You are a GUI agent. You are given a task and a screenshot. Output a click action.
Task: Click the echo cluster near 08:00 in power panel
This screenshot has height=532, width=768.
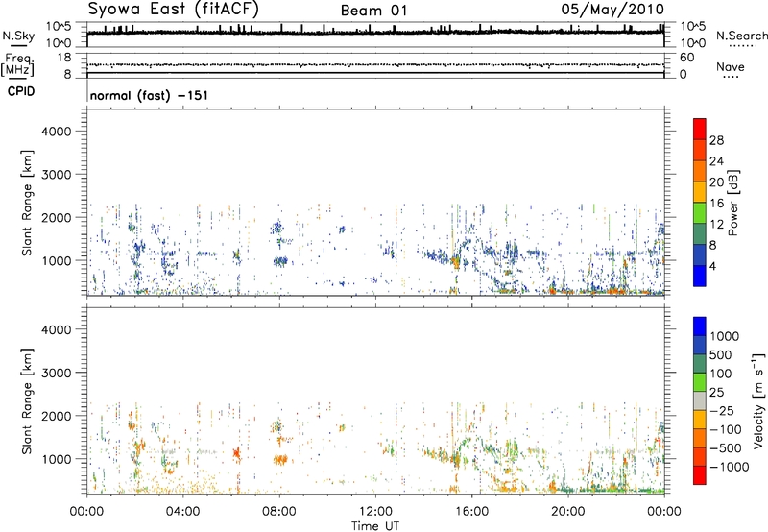(x=280, y=261)
